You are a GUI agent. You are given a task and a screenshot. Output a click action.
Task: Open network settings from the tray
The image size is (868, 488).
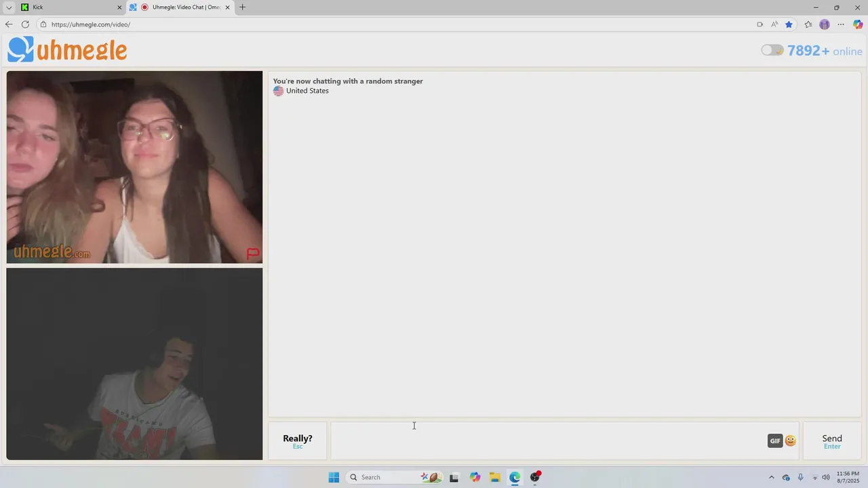pos(815,477)
